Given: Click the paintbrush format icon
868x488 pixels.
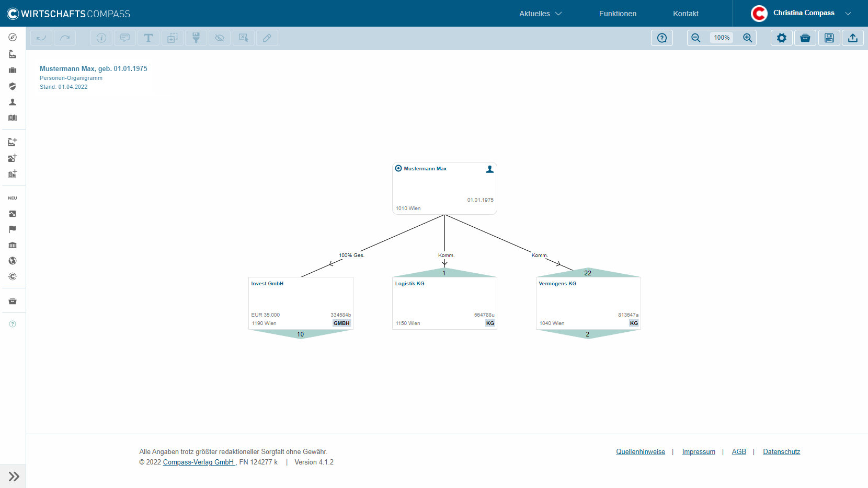Looking at the screenshot, I should [196, 38].
